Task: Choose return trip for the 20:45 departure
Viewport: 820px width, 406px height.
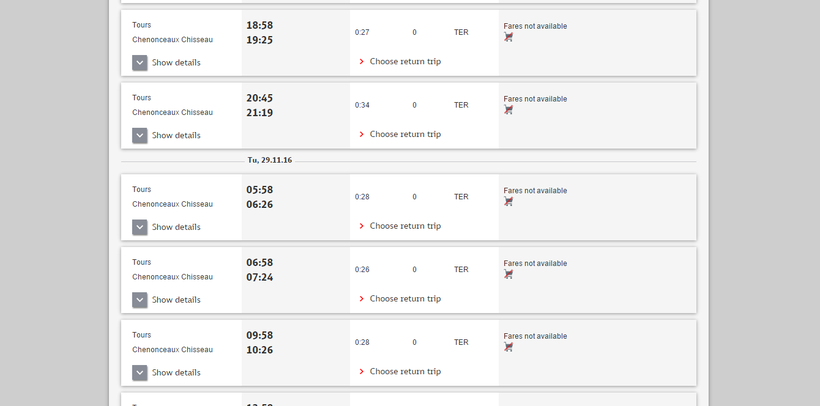Action: pos(404,134)
